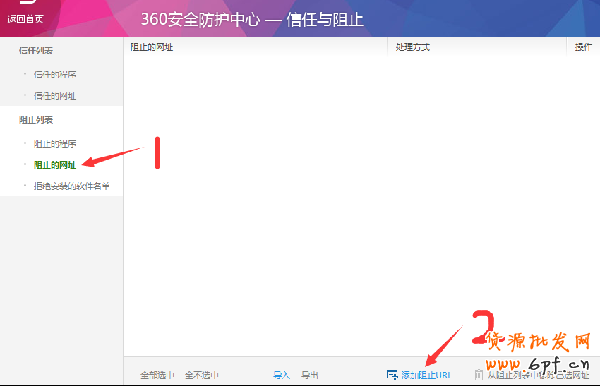This screenshot has width=600, height=386.
Task: Click the 导入 link
Action: pos(281,375)
